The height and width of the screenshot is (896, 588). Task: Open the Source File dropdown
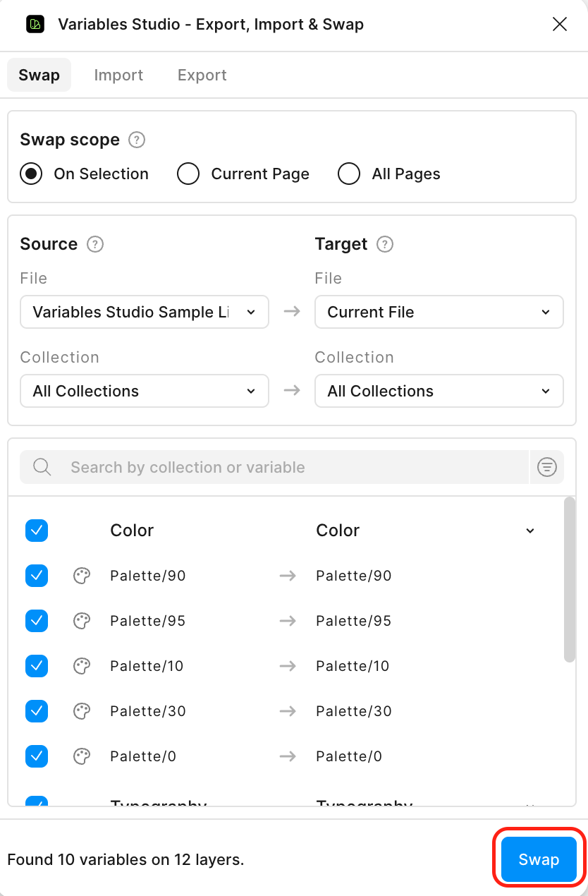point(145,312)
